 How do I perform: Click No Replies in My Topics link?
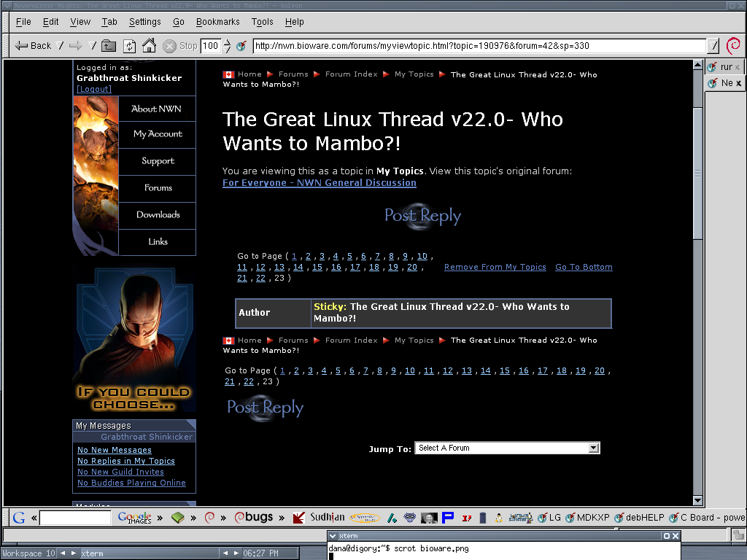125,461
